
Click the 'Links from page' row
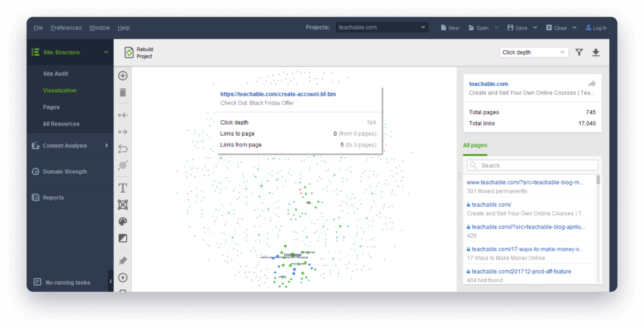298,145
